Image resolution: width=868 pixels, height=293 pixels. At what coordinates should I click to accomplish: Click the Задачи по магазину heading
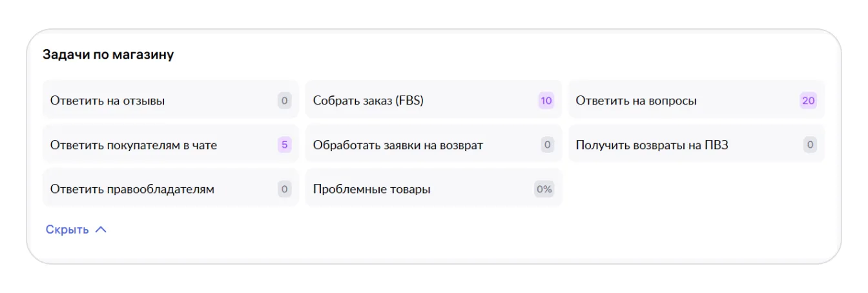coord(108,55)
